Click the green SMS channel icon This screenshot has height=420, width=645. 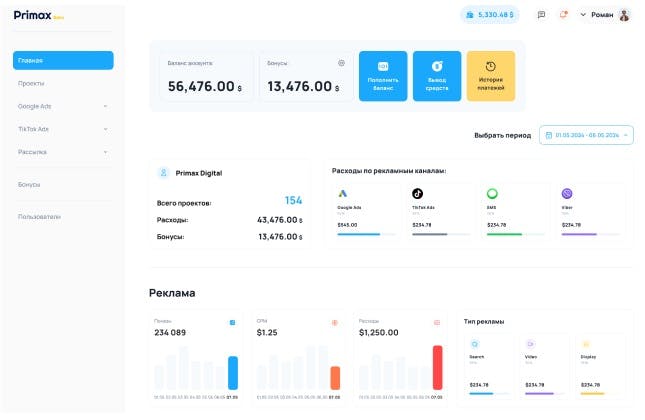tap(492, 193)
